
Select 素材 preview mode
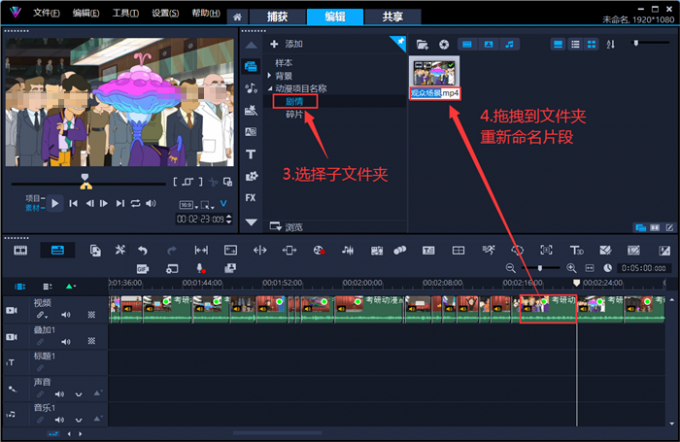(33, 208)
